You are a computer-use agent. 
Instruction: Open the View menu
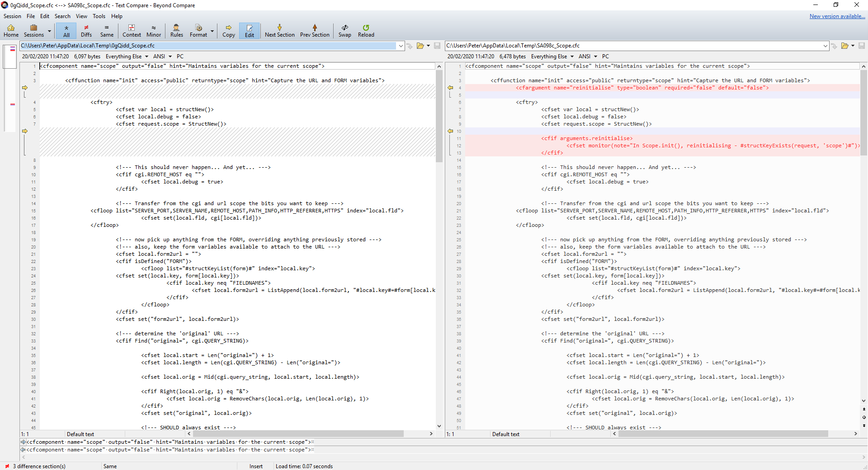tap(81, 16)
